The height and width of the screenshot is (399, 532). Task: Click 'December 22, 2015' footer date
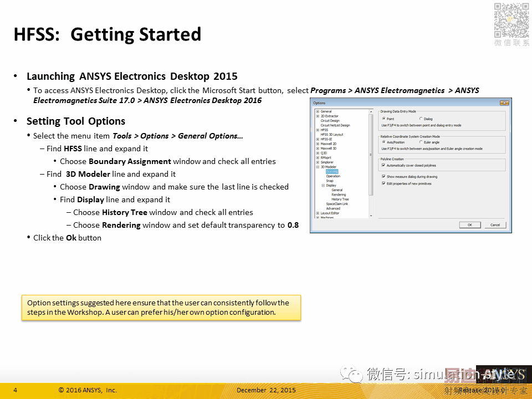click(266, 390)
